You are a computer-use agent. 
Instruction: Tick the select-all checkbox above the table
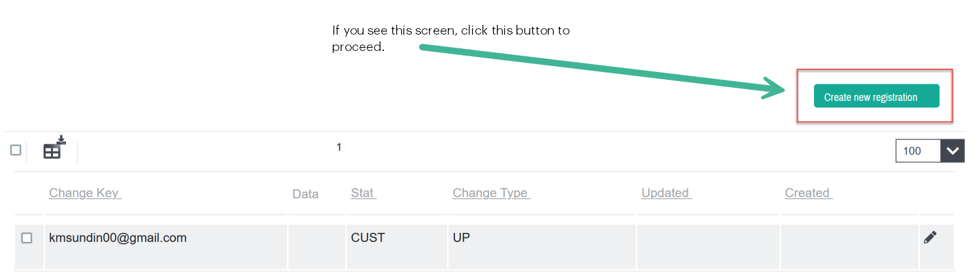(x=16, y=150)
